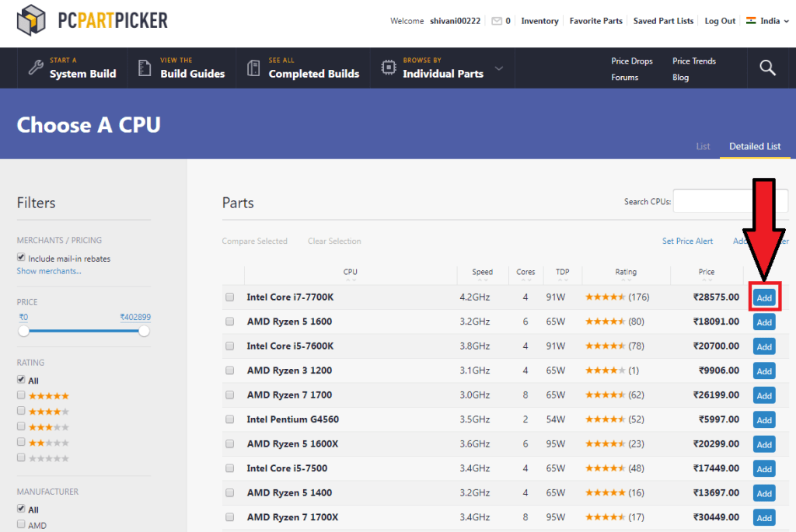Open Favorite Parts
This screenshot has width=796, height=532.
[x=595, y=21]
